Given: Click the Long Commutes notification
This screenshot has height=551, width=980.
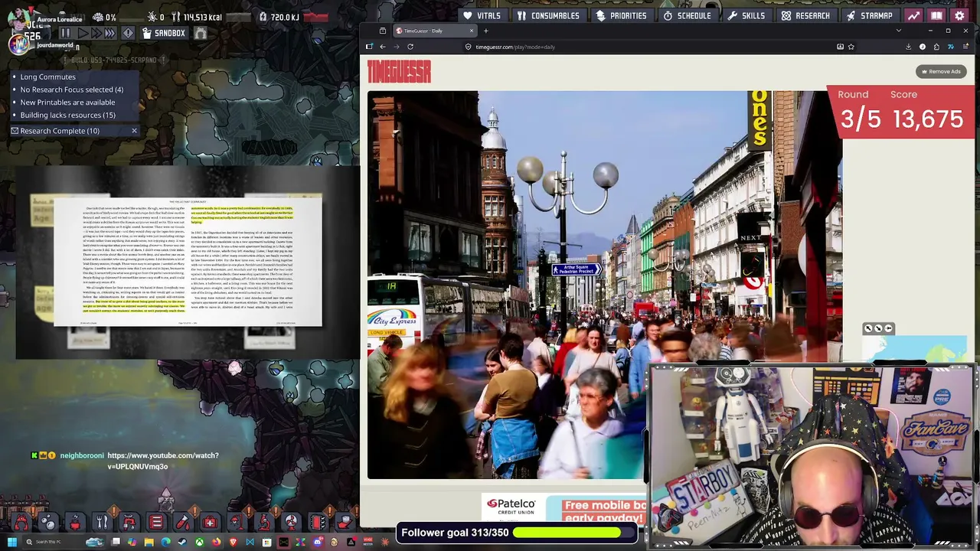Looking at the screenshot, I should 47,77.
